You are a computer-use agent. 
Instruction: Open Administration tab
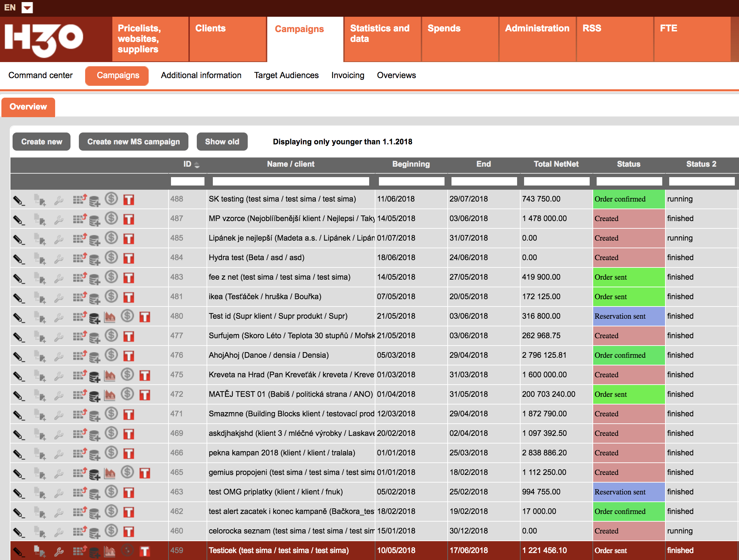tap(538, 39)
